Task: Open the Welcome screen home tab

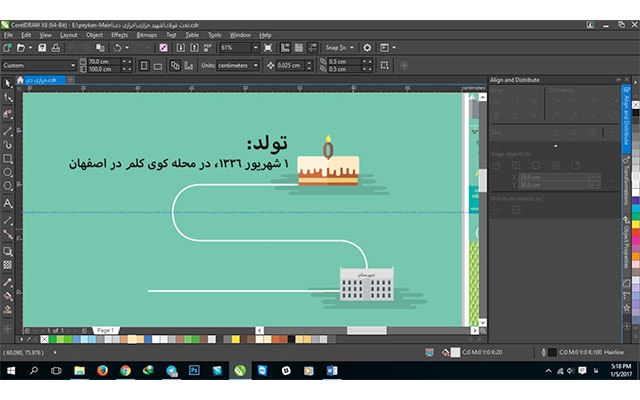Action: tap(20, 80)
